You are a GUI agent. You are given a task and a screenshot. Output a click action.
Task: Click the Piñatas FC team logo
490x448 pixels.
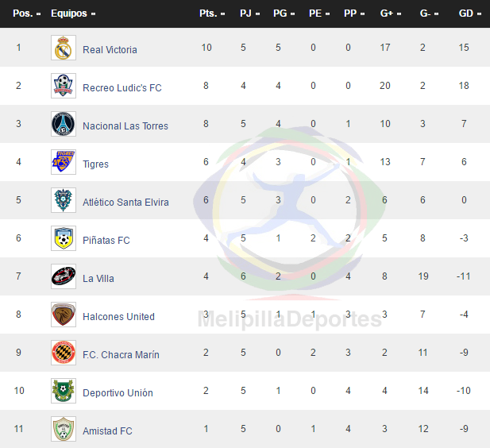pyautogui.click(x=64, y=239)
